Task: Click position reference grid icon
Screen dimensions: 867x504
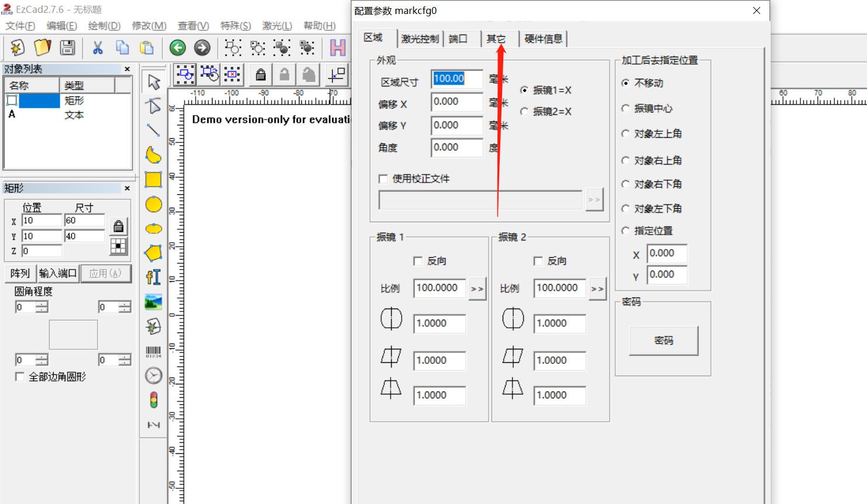Action: [119, 247]
